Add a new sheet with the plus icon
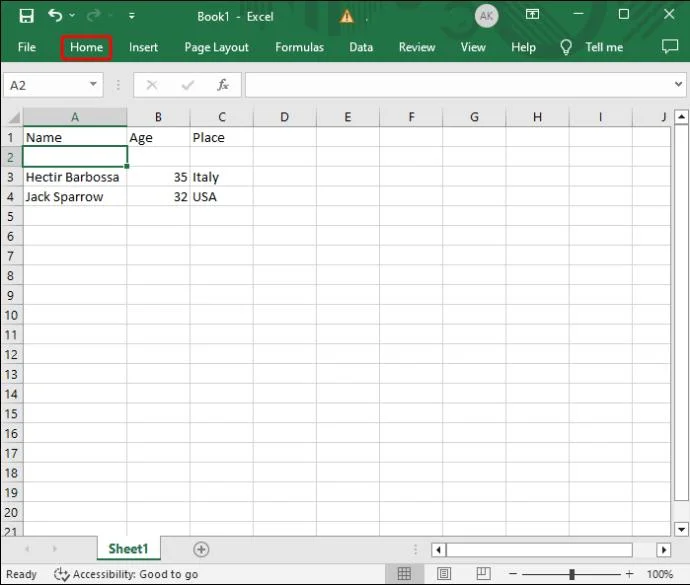690x585 pixels. (201, 549)
